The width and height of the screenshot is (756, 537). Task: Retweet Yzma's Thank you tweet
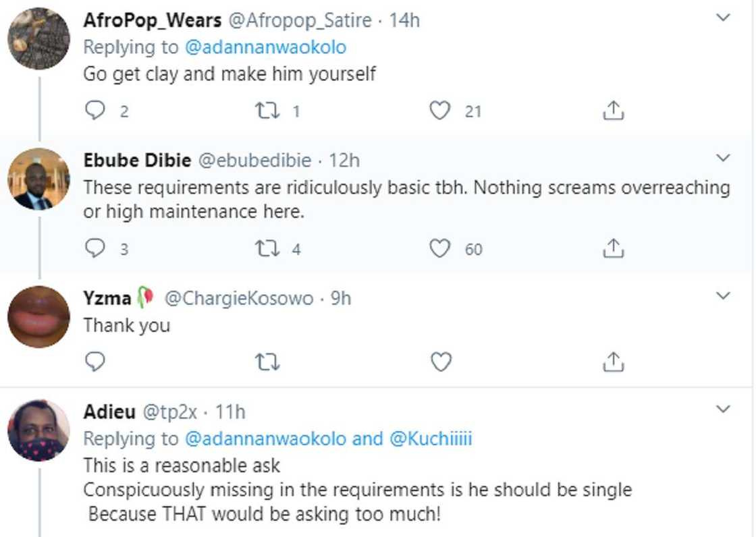click(269, 363)
